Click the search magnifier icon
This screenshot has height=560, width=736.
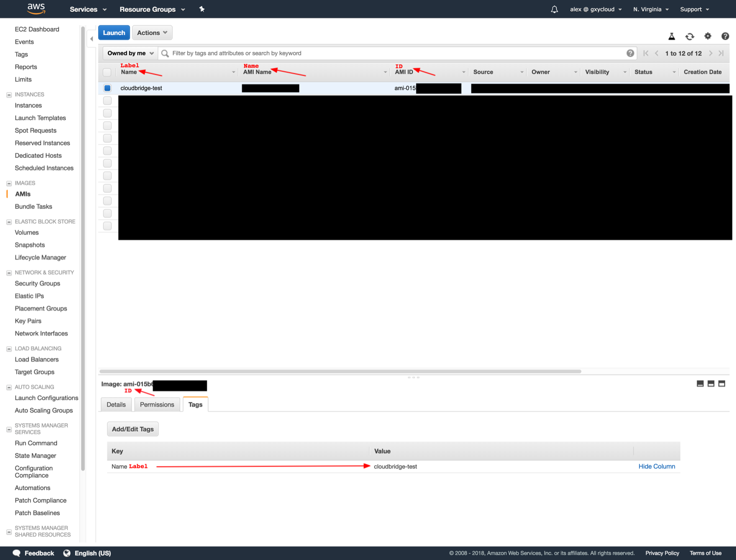tap(165, 53)
